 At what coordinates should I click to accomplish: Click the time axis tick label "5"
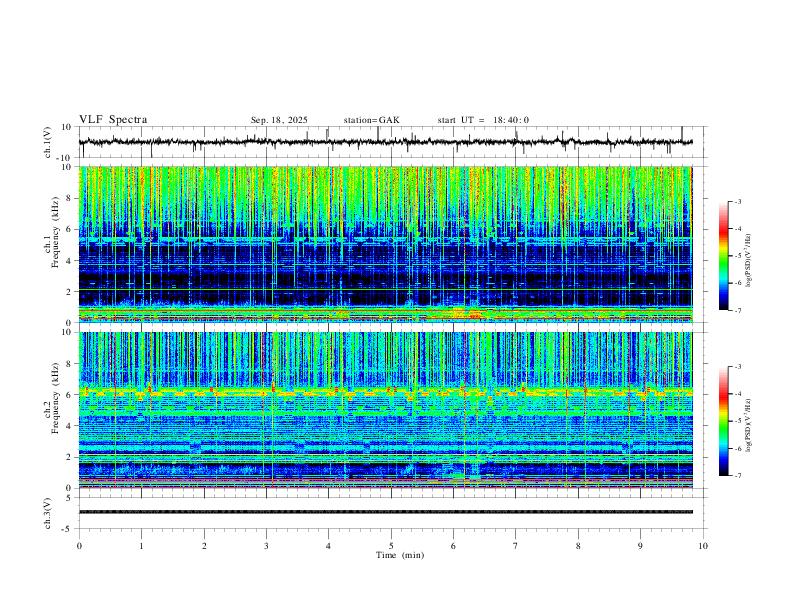tap(391, 546)
